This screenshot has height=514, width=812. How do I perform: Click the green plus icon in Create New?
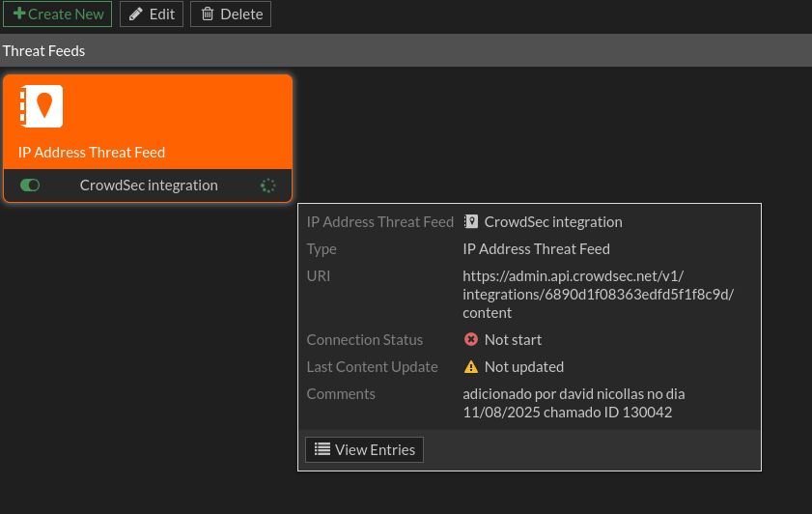coord(19,13)
